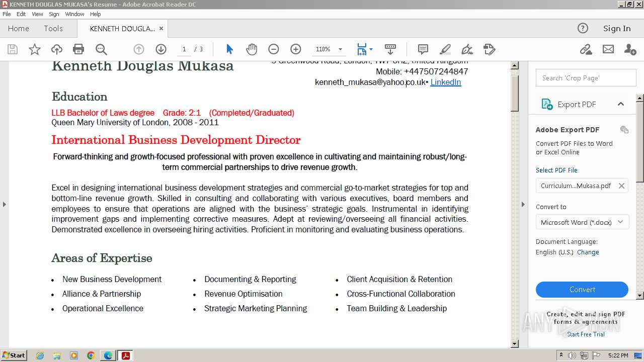The width and height of the screenshot is (644, 362).
Task: Click the upload to cloud icon
Action: [57, 49]
